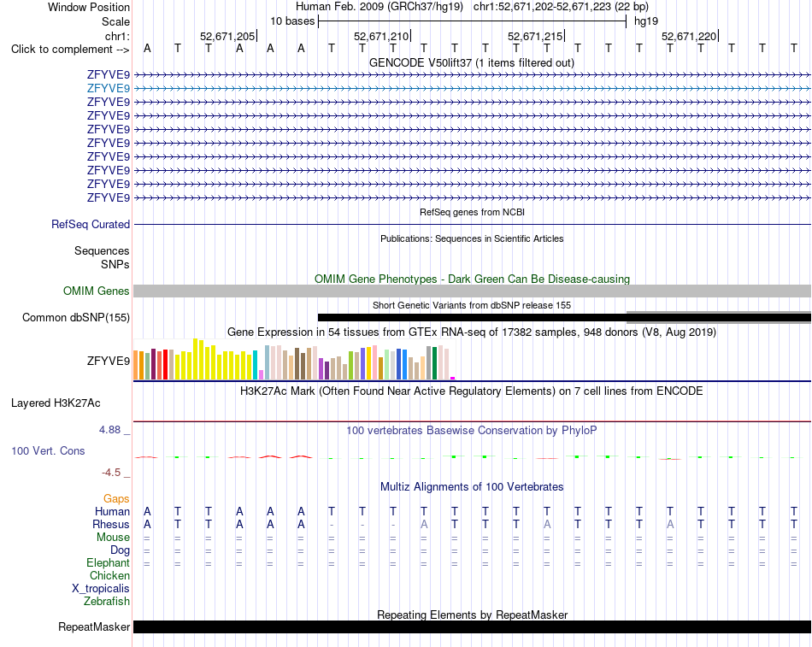Screen dimensions: 812x647
Task: Click the gray dbSNP variant bar
Action: (719, 318)
